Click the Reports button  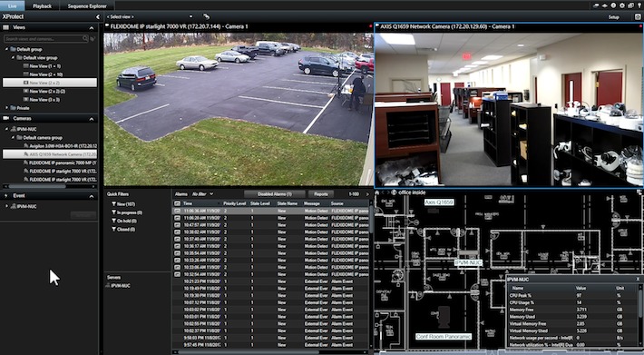321,194
